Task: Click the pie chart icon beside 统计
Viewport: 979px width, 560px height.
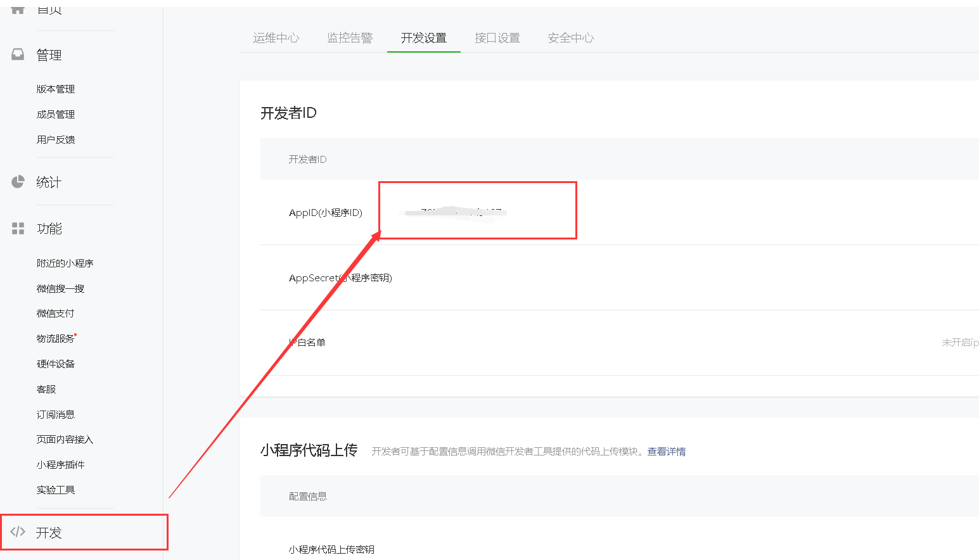Action: pyautogui.click(x=18, y=182)
